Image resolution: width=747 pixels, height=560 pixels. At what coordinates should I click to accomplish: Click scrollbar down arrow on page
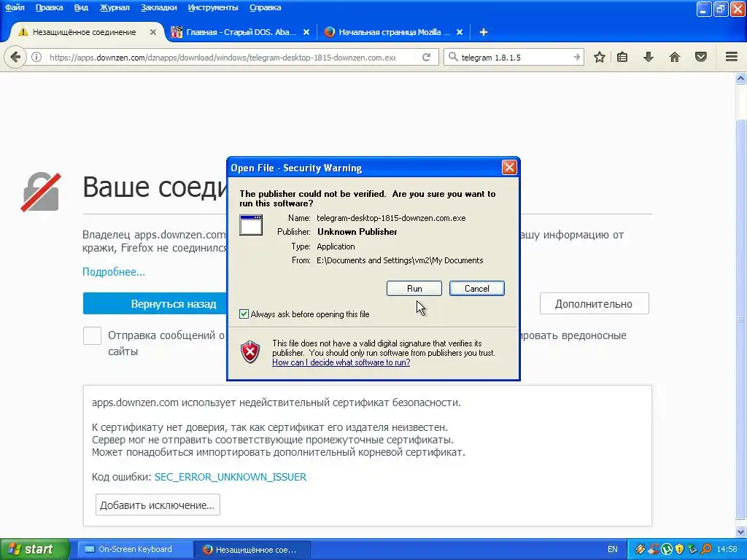(x=741, y=532)
